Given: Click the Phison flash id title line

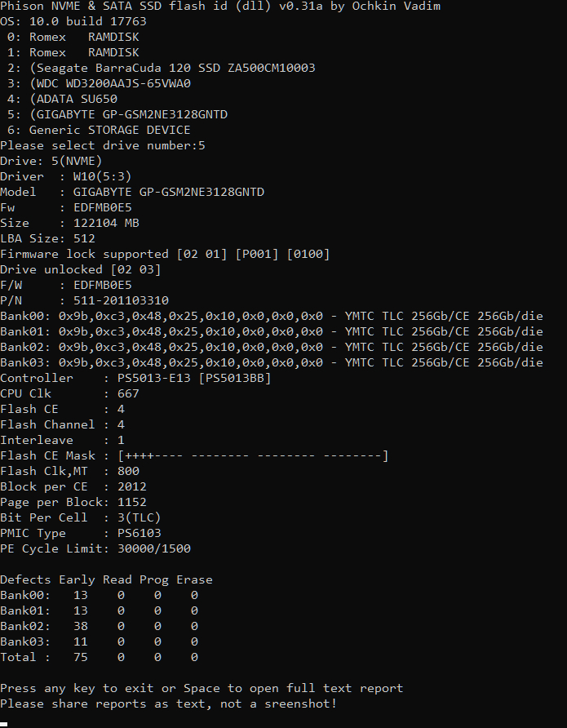Looking at the screenshot, I should coord(220,7).
